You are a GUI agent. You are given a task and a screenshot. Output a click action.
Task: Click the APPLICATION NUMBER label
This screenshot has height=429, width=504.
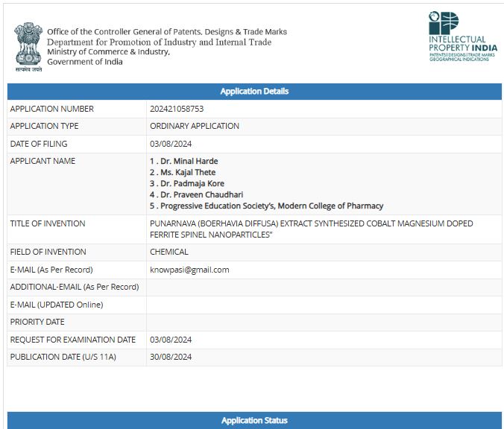[x=51, y=109]
